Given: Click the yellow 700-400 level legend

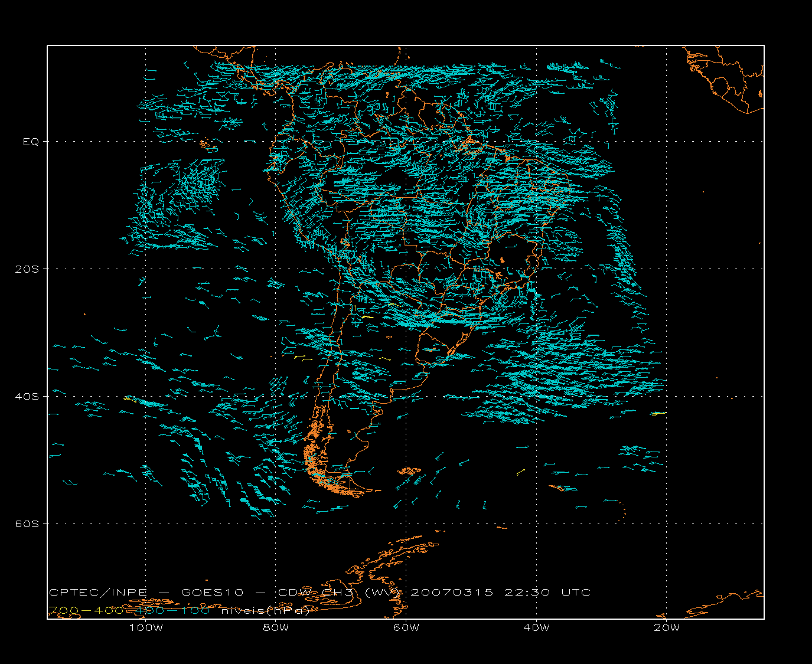Looking at the screenshot, I should pos(86,611).
